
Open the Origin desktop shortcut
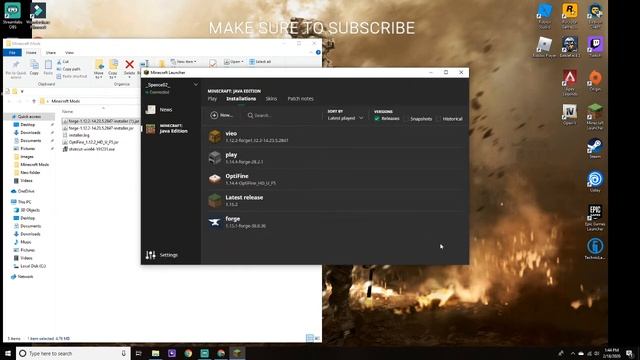(x=595, y=80)
